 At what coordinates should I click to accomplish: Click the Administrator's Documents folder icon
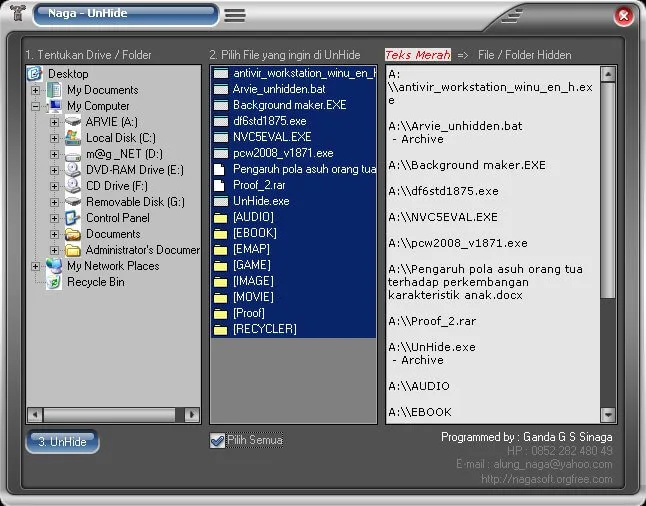(x=73, y=250)
